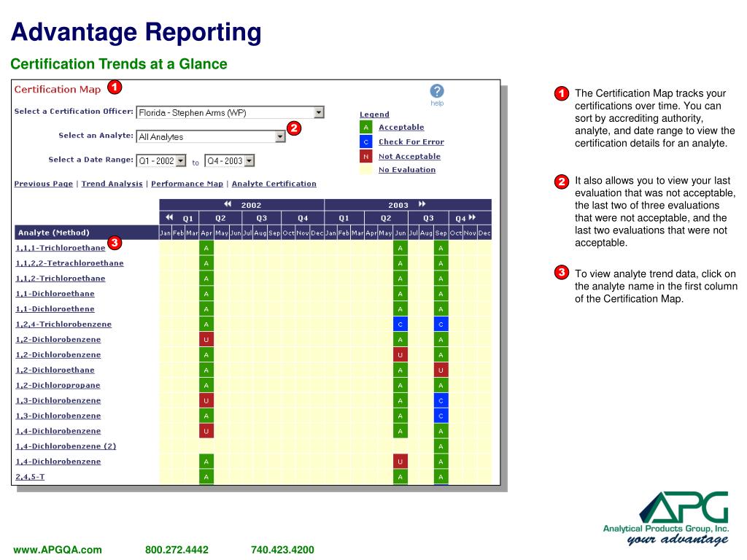Click the Not Acceptable legend link
Viewport: 747px width, 560px height.
[409, 156]
